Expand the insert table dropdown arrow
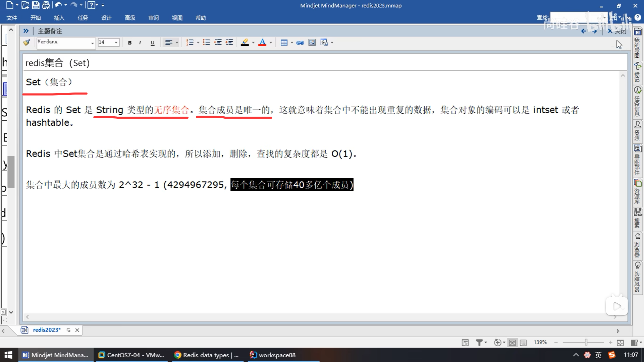This screenshot has height=362, width=644. point(292,43)
